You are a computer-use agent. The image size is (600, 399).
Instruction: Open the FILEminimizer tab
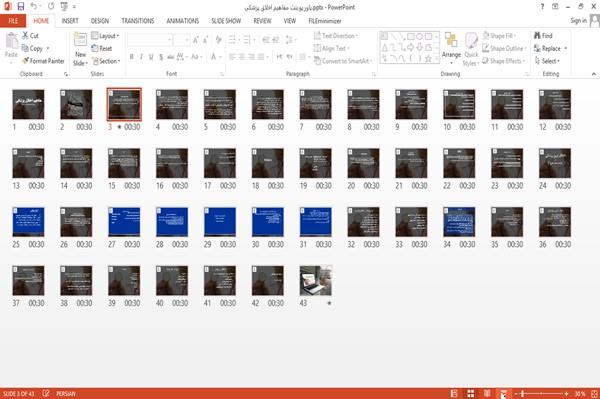324,21
